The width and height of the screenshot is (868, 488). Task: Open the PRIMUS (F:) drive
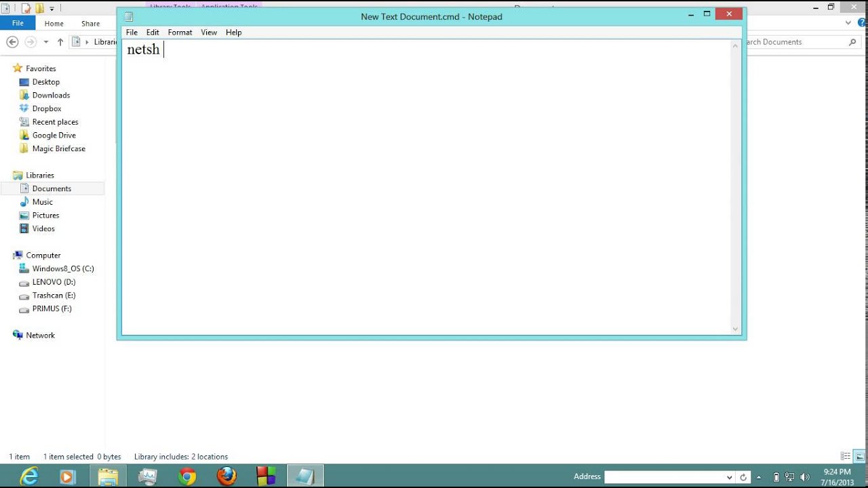[52, 308]
